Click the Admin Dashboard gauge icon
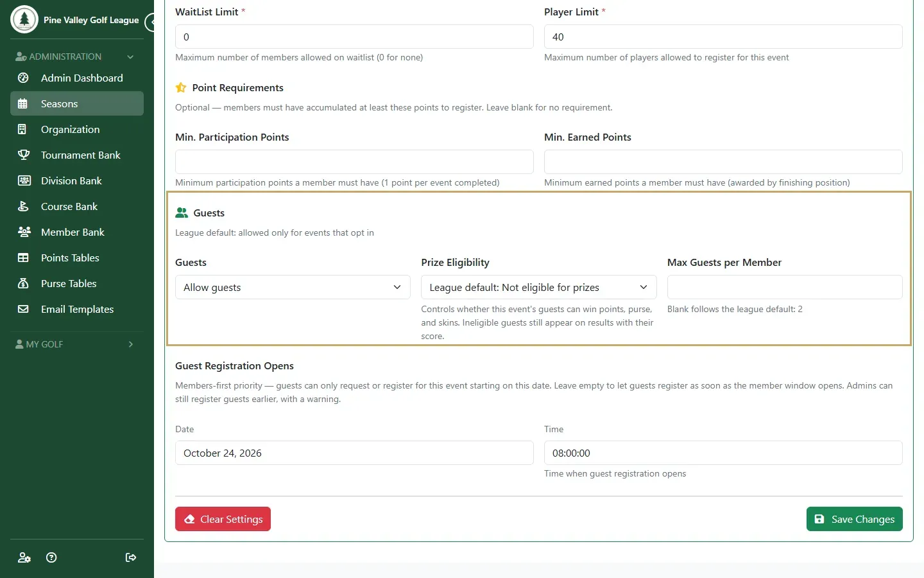This screenshot has width=924, height=578. pos(23,78)
